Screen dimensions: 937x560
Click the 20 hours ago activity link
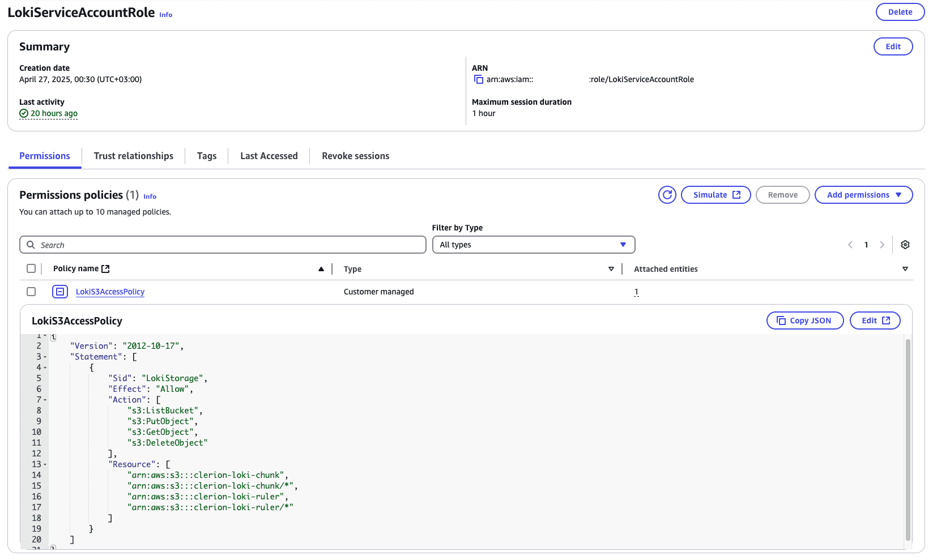tap(54, 113)
